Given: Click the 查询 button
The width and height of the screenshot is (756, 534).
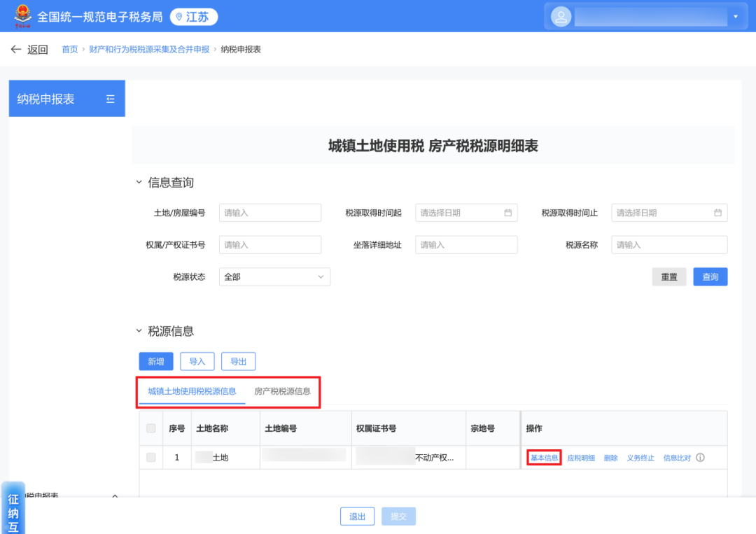Looking at the screenshot, I should click(710, 276).
